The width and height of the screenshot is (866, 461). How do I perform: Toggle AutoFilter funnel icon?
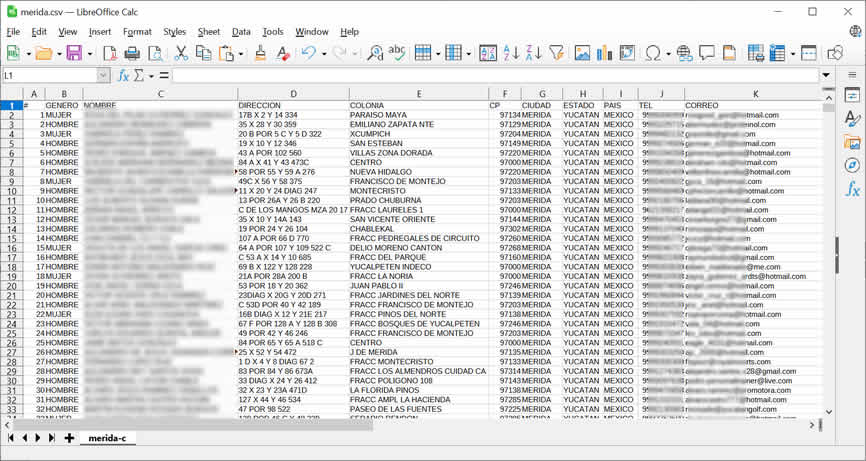[557, 53]
